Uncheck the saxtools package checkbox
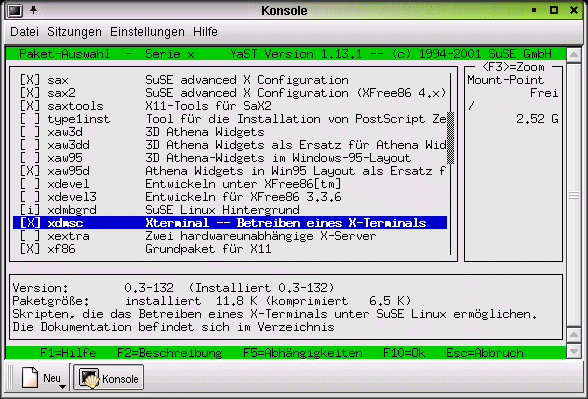 [x=30, y=106]
